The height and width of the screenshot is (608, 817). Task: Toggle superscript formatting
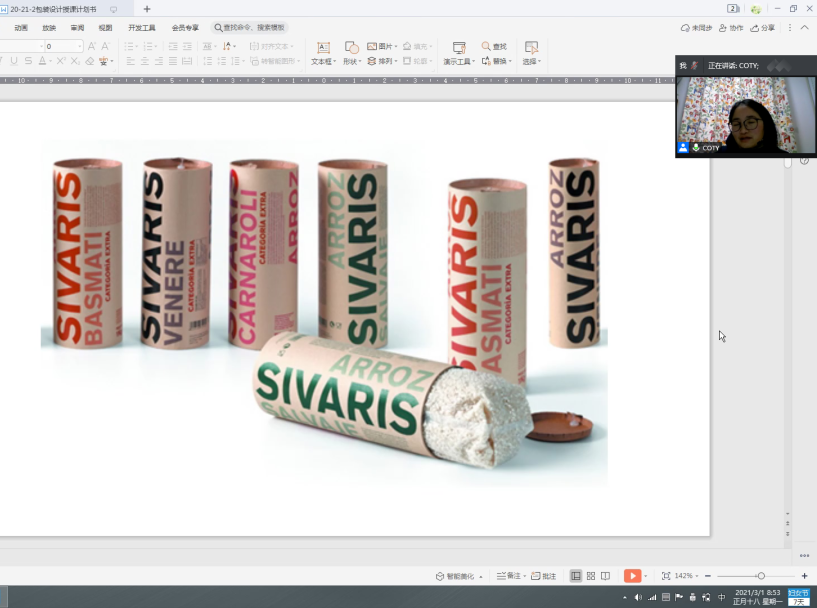pos(61,61)
